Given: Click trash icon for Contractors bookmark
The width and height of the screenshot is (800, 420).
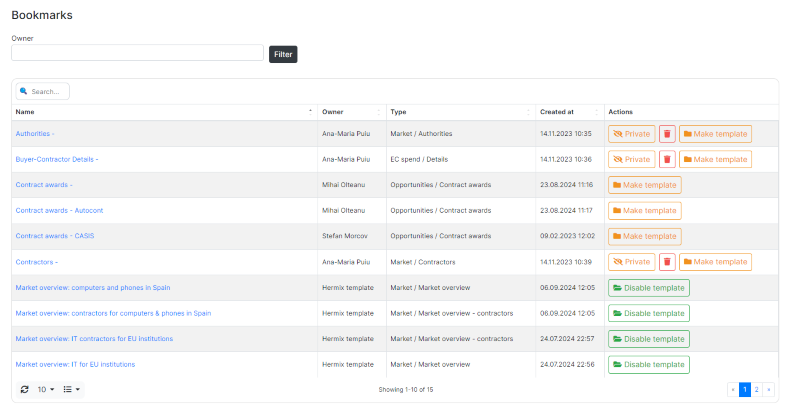Looking at the screenshot, I should (x=667, y=262).
